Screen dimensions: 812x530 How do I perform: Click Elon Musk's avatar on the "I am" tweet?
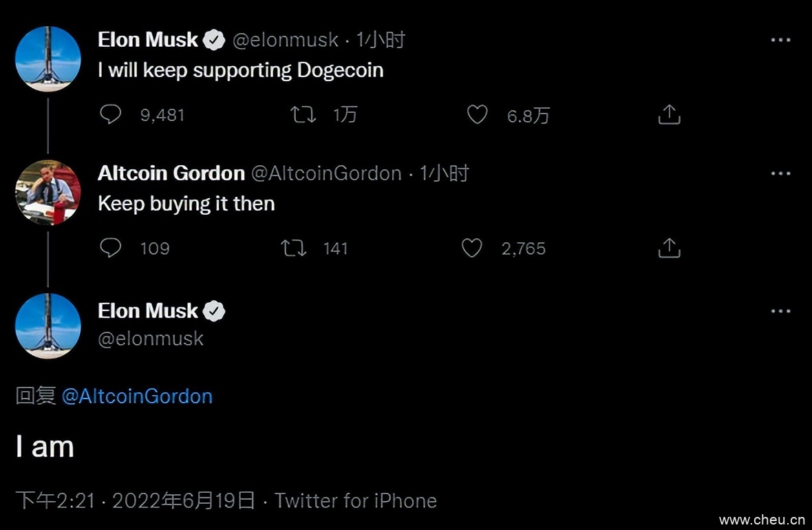click(48, 326)
